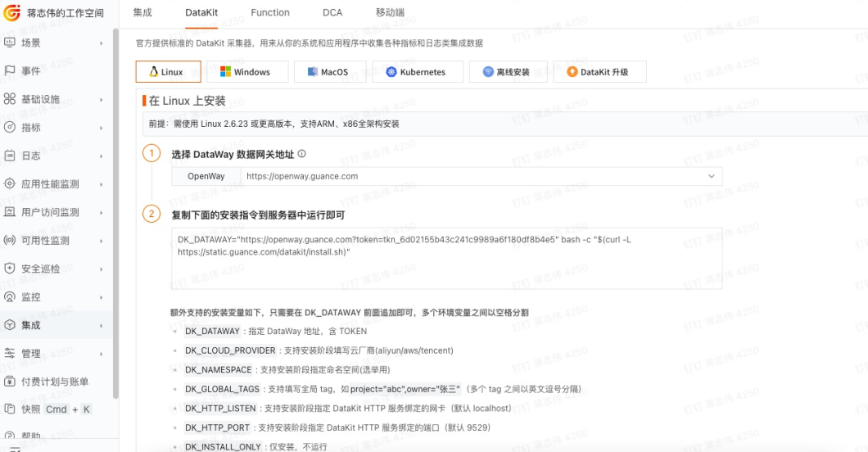Choose the DataKit 升级 option
The image size is (868, 452).
click(x=599, y=72)
